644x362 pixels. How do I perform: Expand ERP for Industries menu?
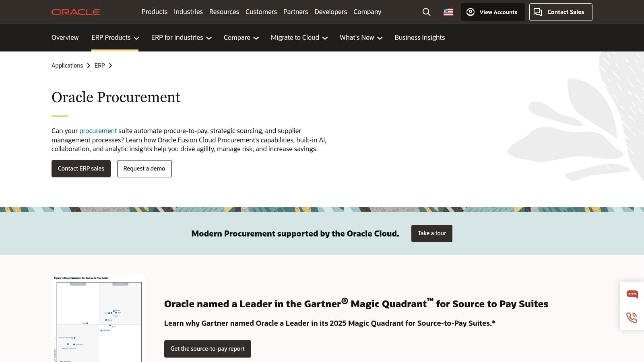coord(181,37)
